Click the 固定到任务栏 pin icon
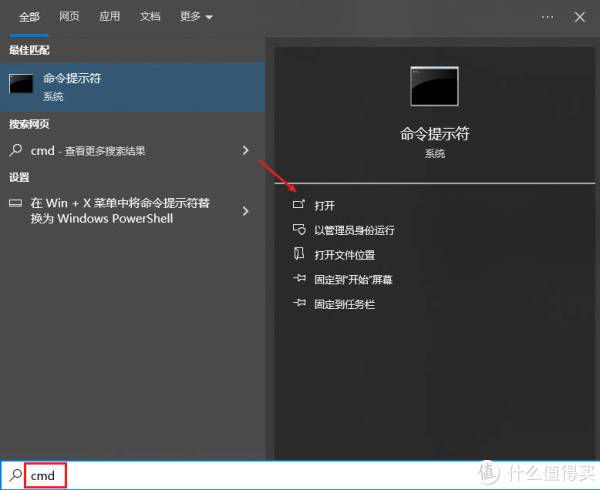 [x=297, y=304]
